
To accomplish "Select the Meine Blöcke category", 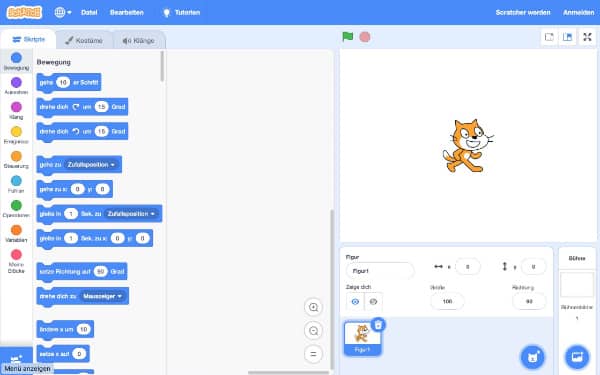I will click(16, 261).
